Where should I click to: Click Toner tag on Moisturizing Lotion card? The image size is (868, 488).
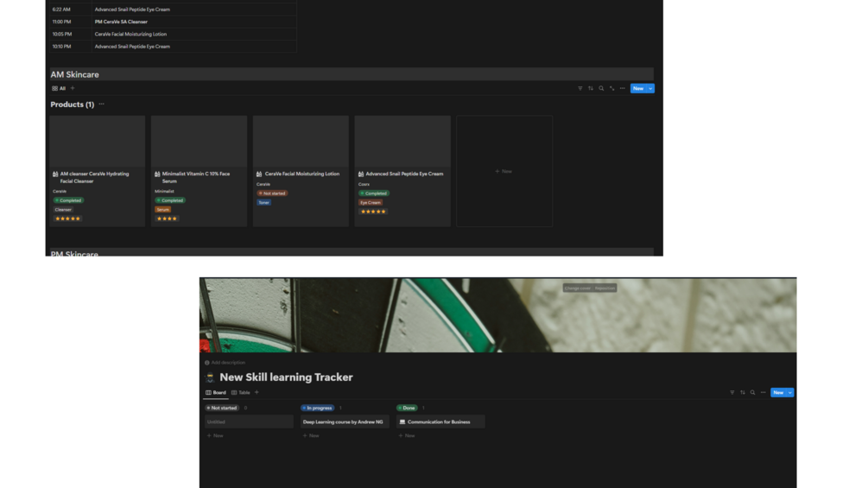tap(263, 202)
